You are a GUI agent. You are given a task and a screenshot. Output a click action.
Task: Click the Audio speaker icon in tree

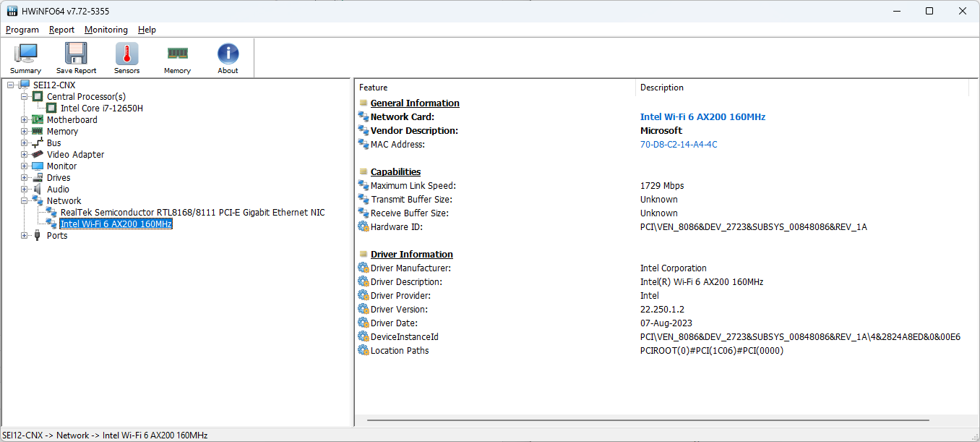tap(38, 190)
